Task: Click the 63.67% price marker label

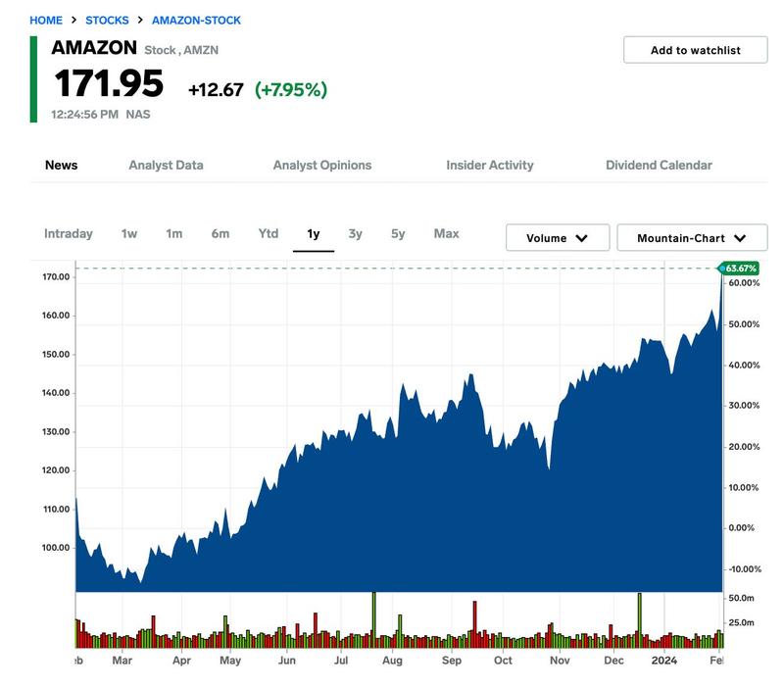Action: click(739, 269)
